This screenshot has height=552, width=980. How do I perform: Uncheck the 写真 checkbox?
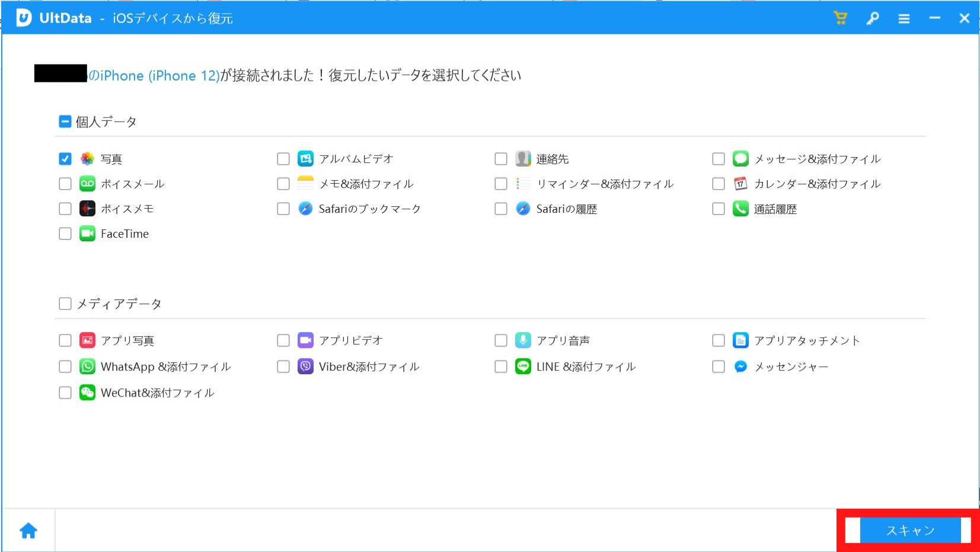65,159
